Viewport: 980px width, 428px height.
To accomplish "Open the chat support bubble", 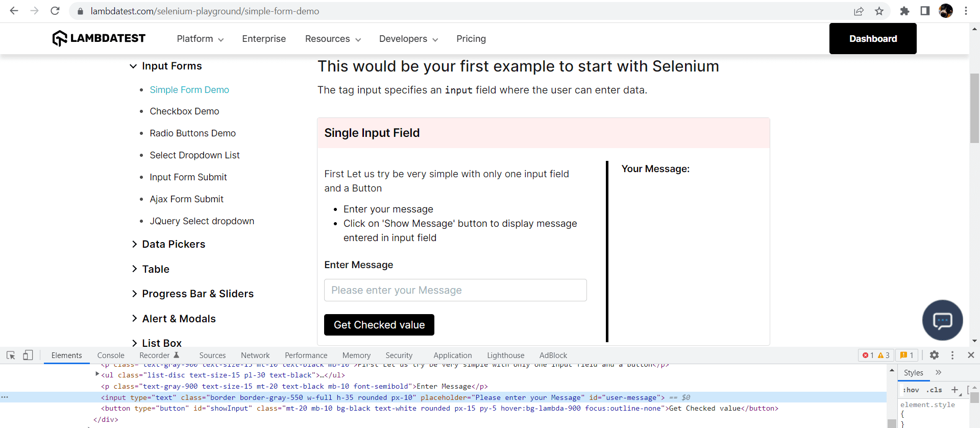I will coord(942,320).
